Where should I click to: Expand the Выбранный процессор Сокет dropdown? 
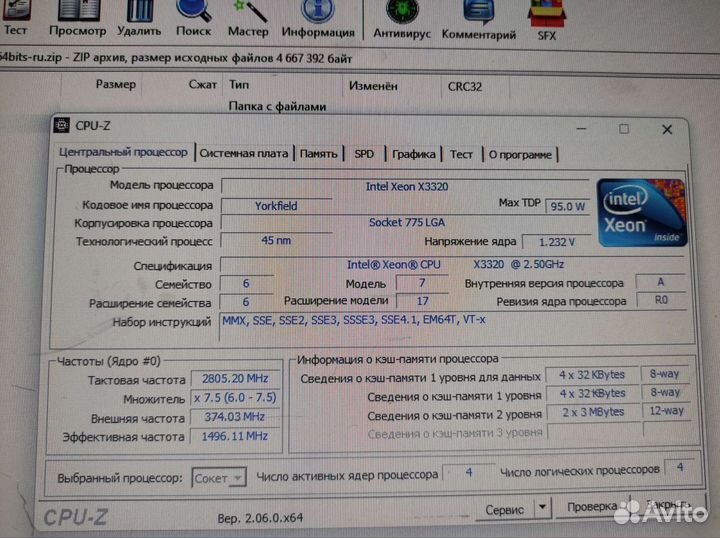[x=219, y=478]
